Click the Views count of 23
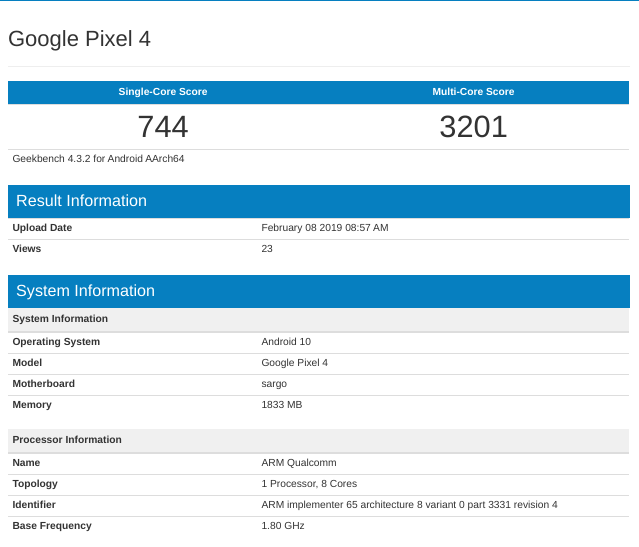The height and width of the screenshot is (547, 639). coord(267,248)
